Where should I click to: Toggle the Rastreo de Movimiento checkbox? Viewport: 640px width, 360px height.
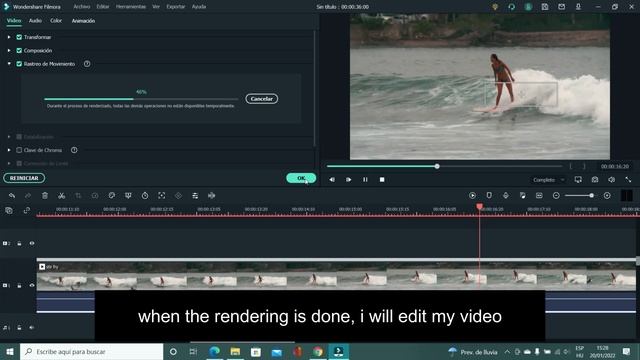[19, 64]
